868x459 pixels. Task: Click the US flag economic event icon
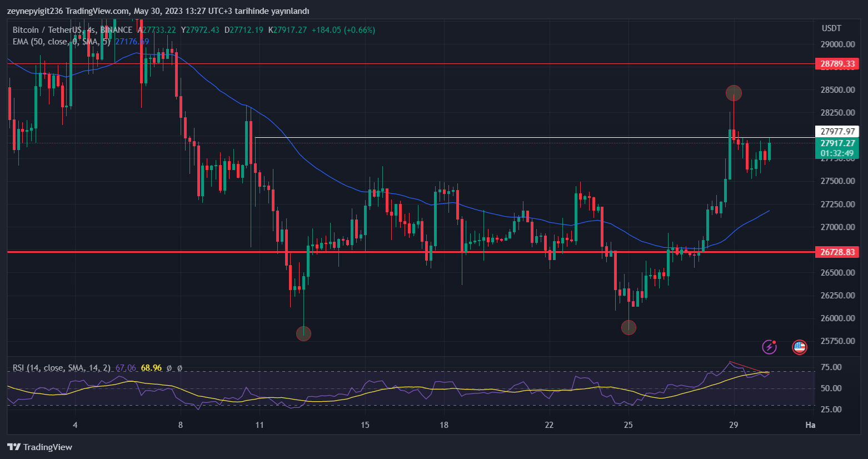click(799, 347)
